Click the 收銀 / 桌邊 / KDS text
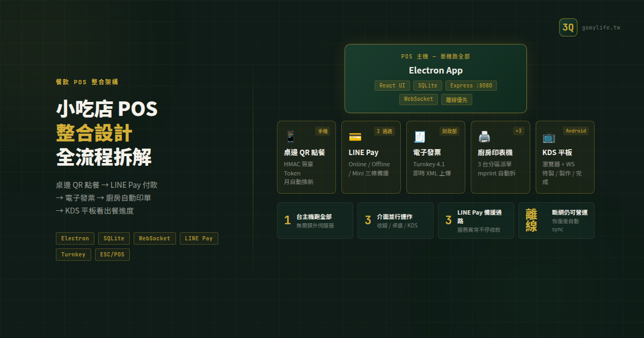 point(397,226)
